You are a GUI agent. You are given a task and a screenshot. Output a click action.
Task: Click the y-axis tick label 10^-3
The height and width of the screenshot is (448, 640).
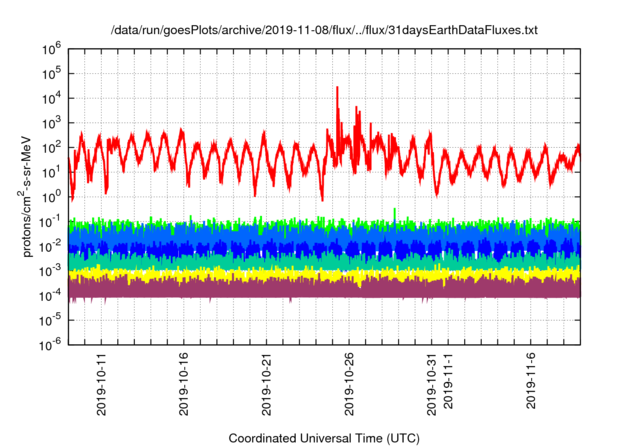(x=51, y=270)
